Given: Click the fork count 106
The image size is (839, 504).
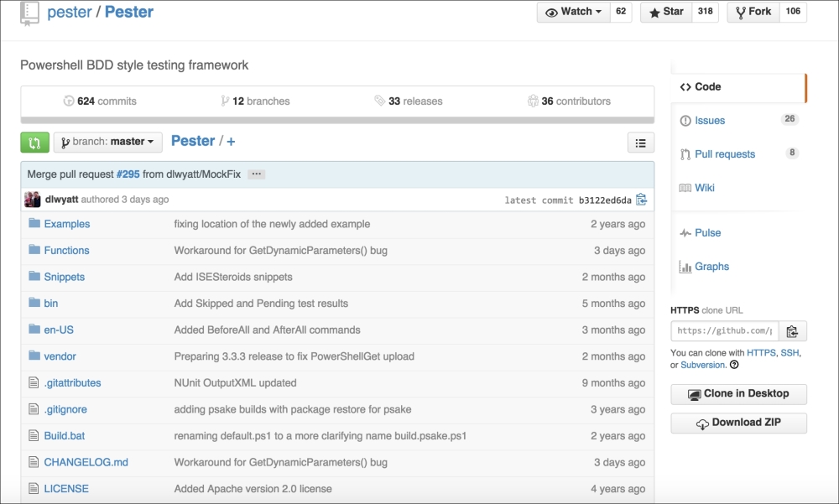Looking at the screenshot, I should (793, 12).
